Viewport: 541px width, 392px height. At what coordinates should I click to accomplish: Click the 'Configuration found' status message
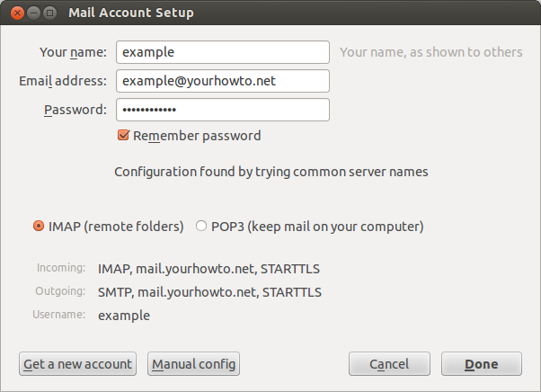271,172
